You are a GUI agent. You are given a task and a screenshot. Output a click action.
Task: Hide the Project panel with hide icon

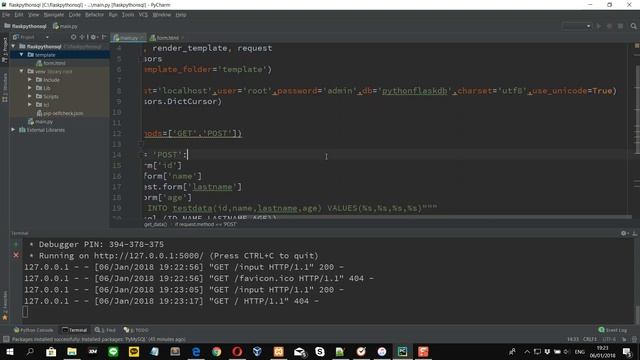pyautogui.click(x=104, y=37)
